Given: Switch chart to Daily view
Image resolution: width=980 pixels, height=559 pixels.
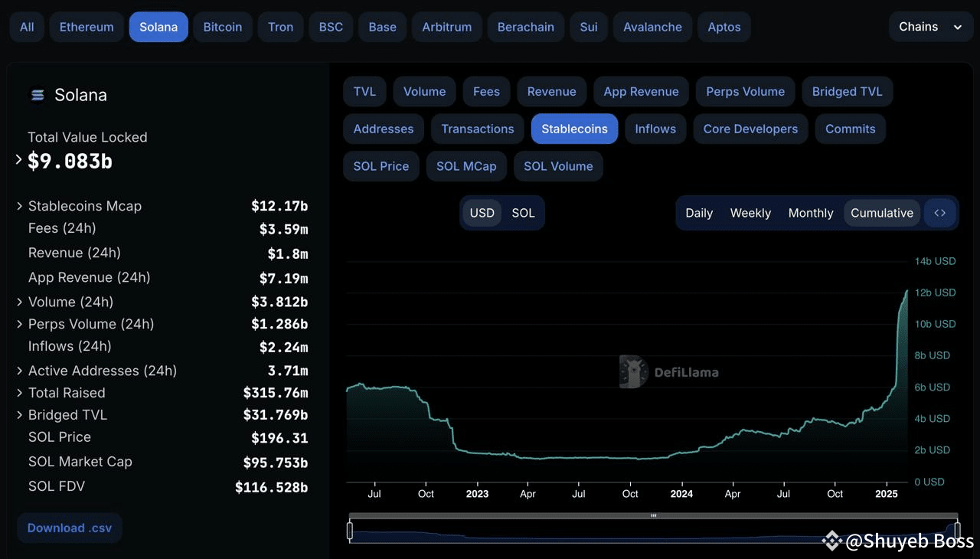Looking at the screenshot, I should tap(699, 213).
